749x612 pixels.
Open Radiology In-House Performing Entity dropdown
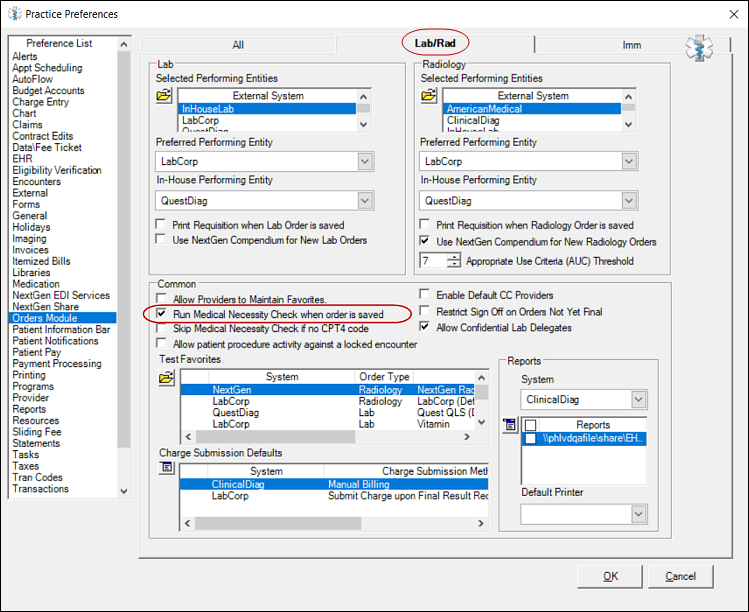(629, 201)
